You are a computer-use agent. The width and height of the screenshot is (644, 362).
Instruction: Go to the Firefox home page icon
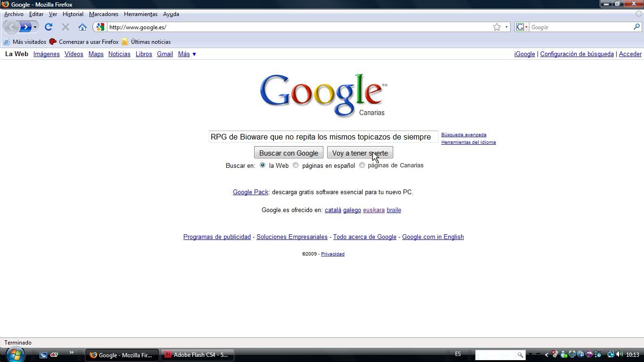[x=83, y=27]
